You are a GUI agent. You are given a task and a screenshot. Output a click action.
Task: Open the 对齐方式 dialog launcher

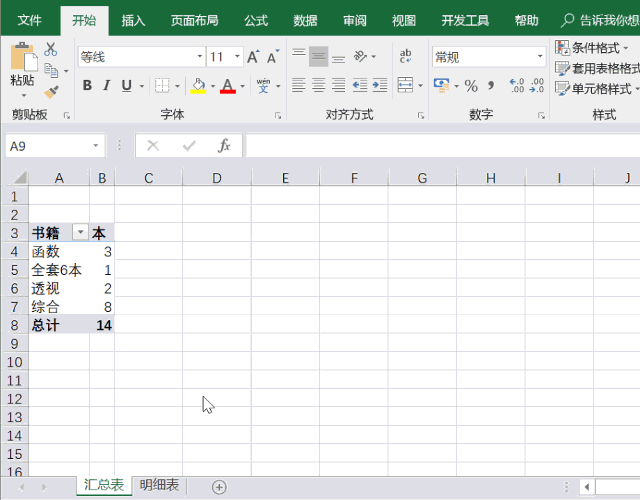point(420,116)
